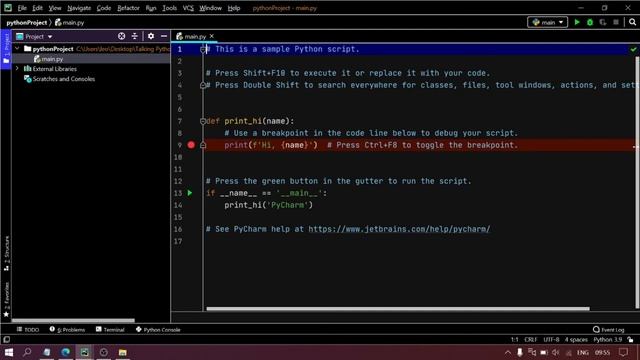Open the Code menu

point(104,8)
